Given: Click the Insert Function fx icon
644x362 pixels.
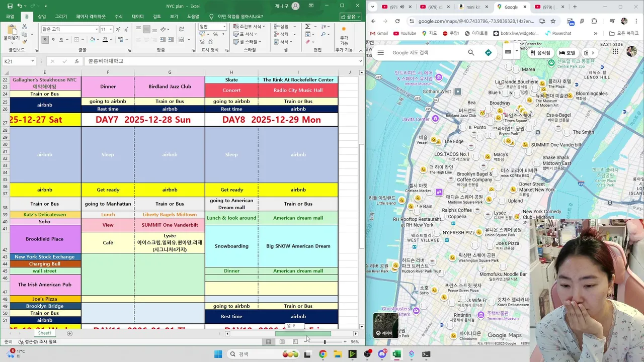Looking at the screenshot, I should [x=76, y=61].
